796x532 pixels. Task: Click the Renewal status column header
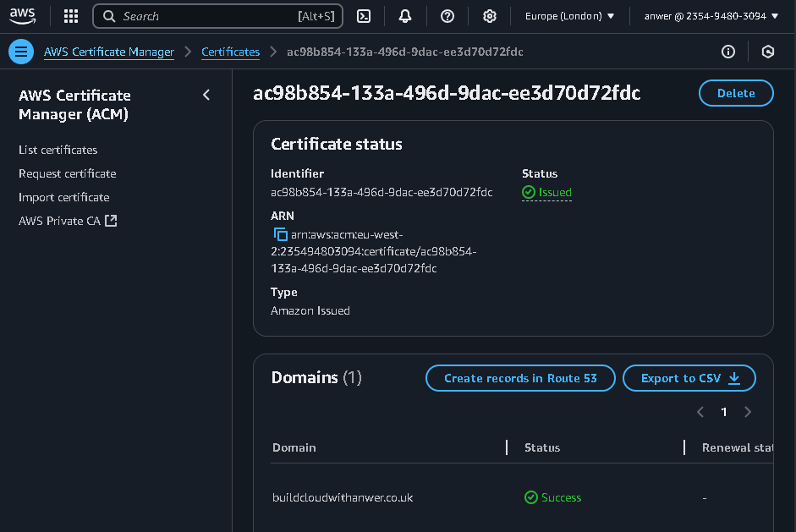(738, 447)
